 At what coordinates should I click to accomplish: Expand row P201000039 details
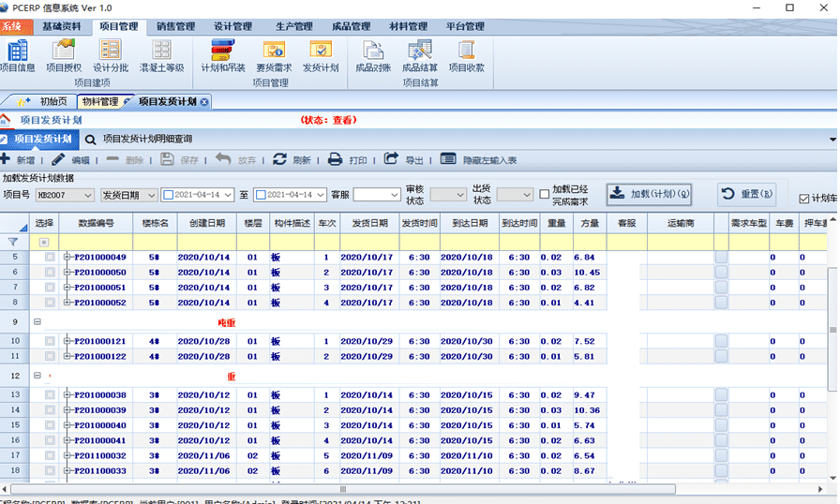67,410
